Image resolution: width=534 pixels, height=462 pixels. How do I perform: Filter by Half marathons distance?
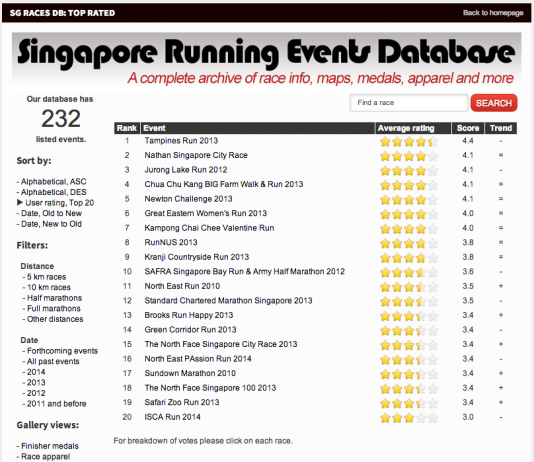pos(54,298)
